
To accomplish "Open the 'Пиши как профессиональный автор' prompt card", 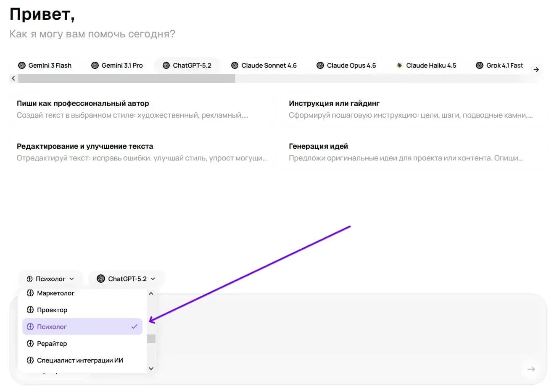I will (142, 109).
